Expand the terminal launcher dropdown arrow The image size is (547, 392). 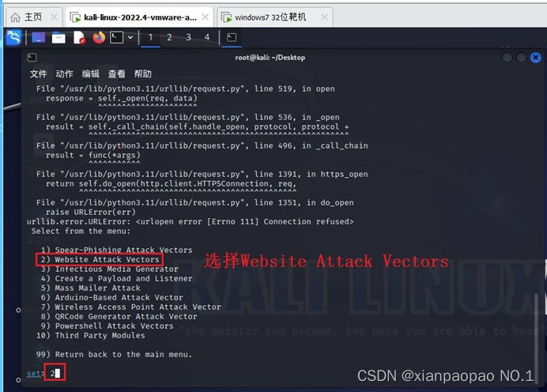130,37
